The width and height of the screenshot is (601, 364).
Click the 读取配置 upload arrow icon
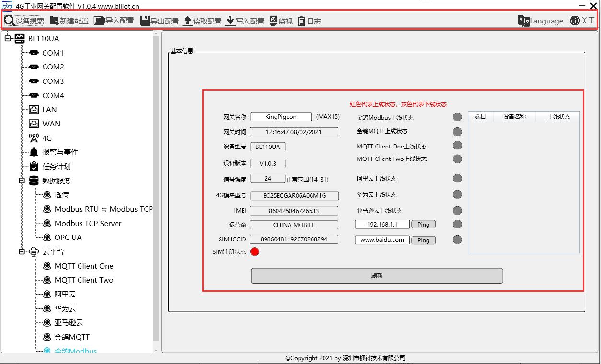[187, 21]
